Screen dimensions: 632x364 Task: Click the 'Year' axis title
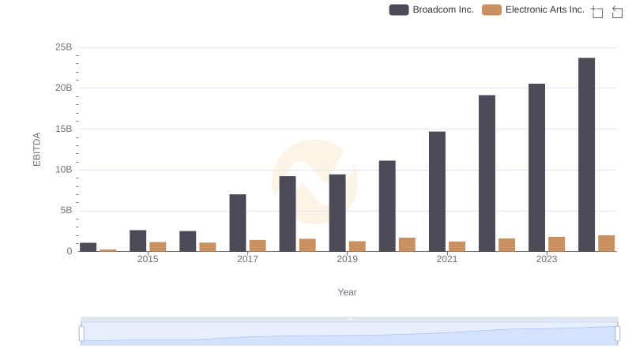(x=347, y=292)
